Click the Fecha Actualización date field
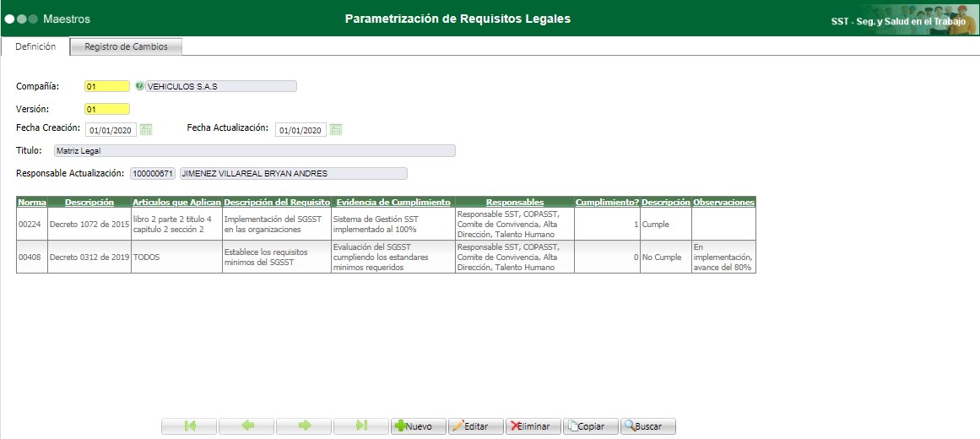 point(300,130)
